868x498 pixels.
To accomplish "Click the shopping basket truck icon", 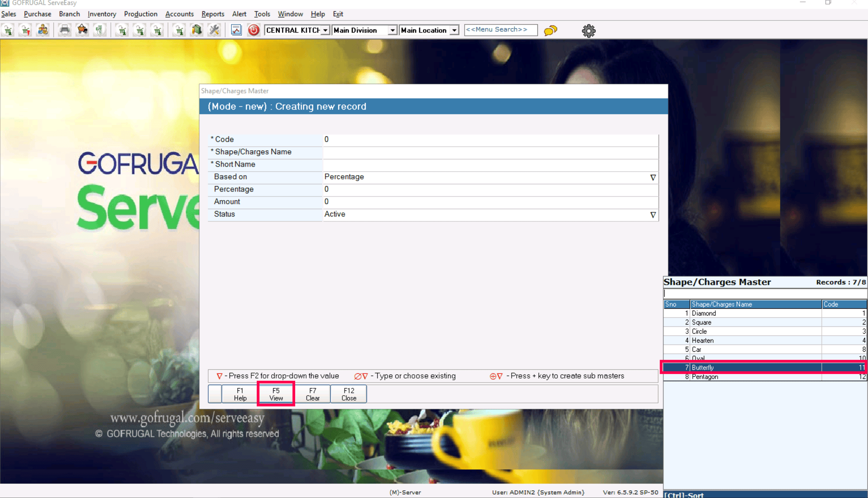I will click(82, 30).
